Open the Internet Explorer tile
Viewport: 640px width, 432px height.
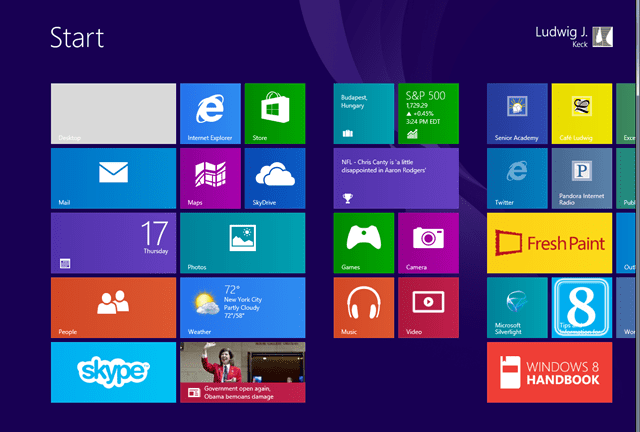210,113
